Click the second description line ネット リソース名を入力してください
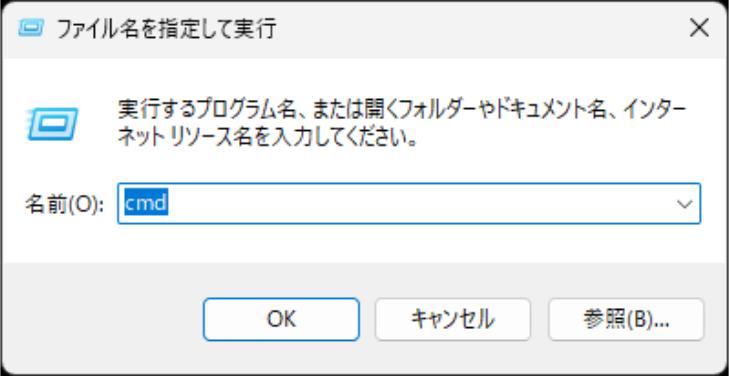This screenshot has width=729, height=376. 267,138
